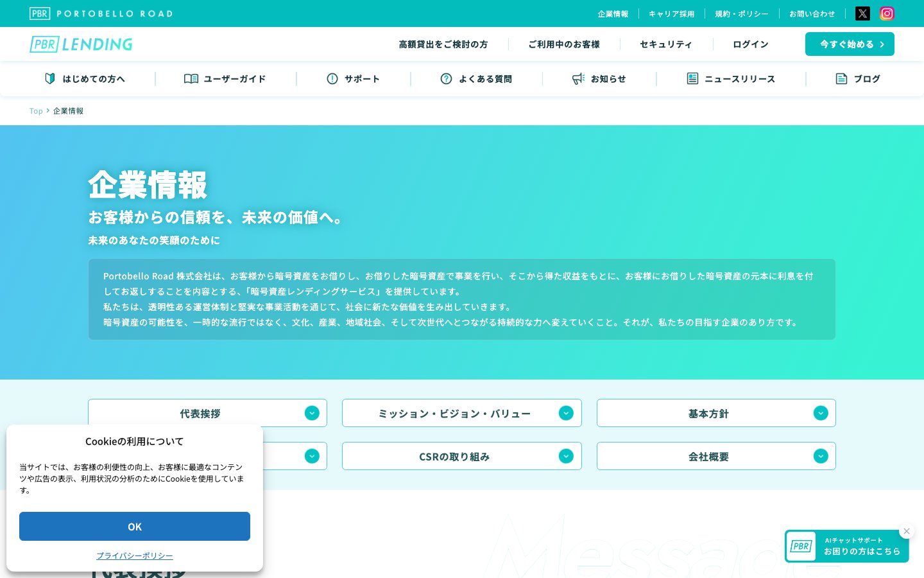Click the exclamation icon beside サポート
The height and width of the screenshot is (578, 924).
coord(332,78)
